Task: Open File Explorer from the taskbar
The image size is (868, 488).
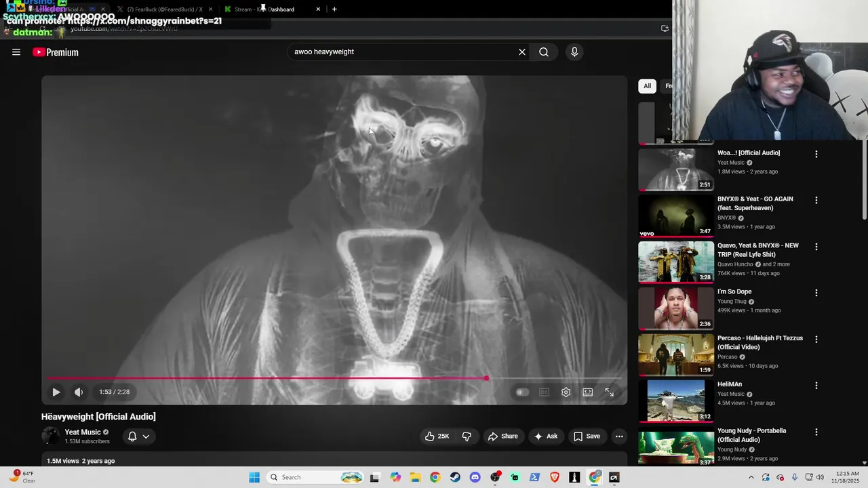Action: (415, 477)
